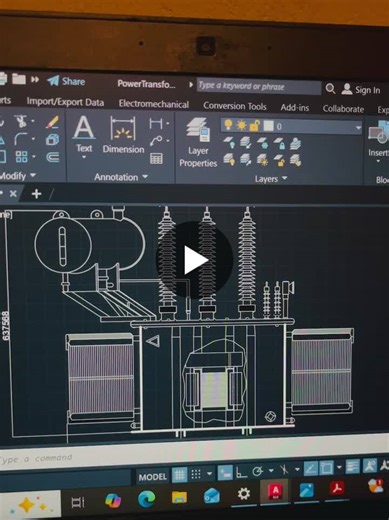
Task: Open File Explorer from taskbar
Action: pyautogui.click(x=179, y=497)
